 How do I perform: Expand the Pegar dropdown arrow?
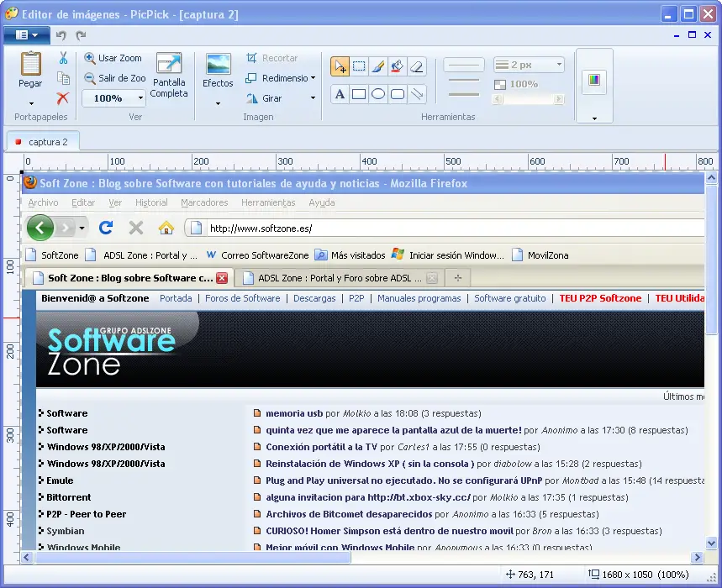point(31,103)
